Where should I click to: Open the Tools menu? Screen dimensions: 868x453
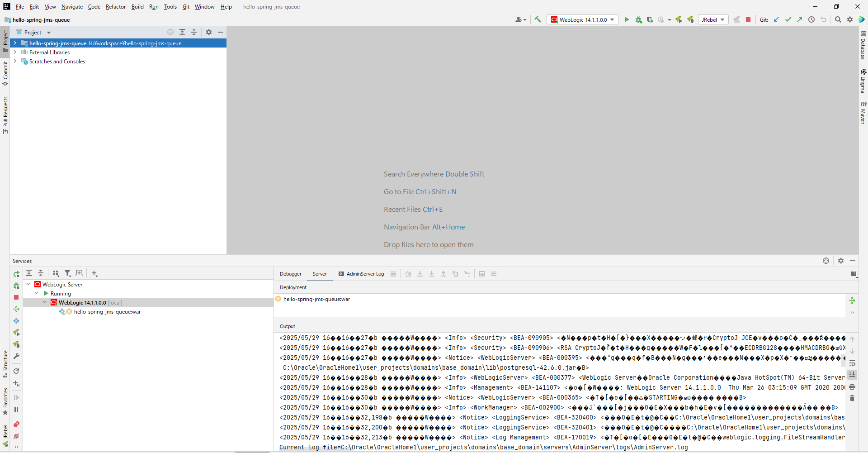[x=170, y=7]
